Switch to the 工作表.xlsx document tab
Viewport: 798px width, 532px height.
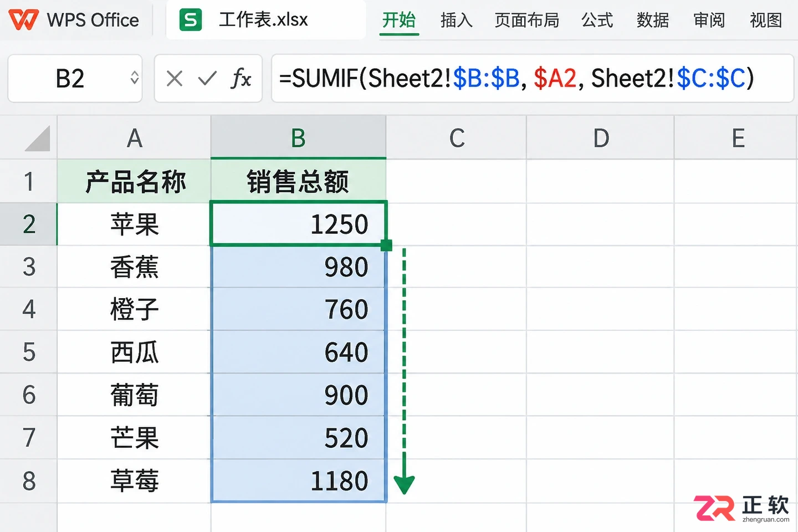(266, 20)
